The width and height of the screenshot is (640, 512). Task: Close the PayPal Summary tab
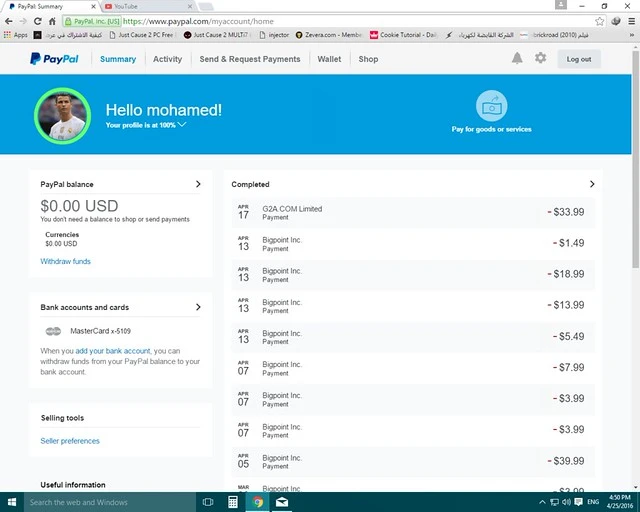[x=93, y=7]
